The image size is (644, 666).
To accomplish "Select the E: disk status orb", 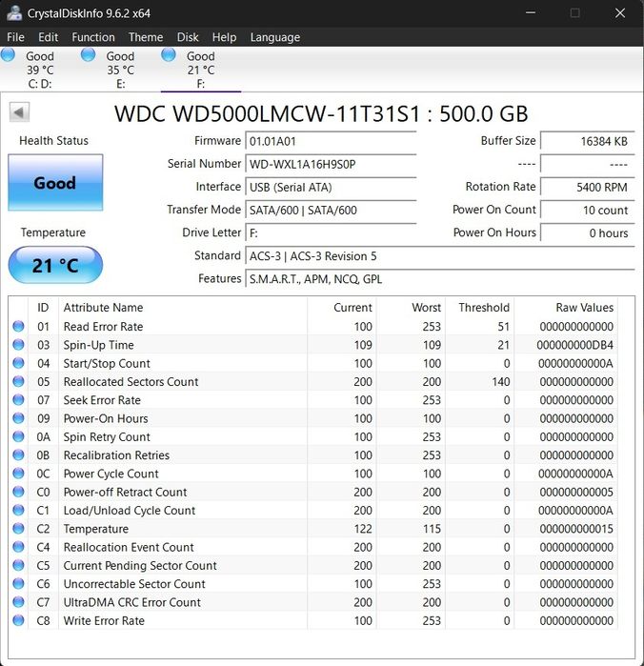I will (89, 55).
